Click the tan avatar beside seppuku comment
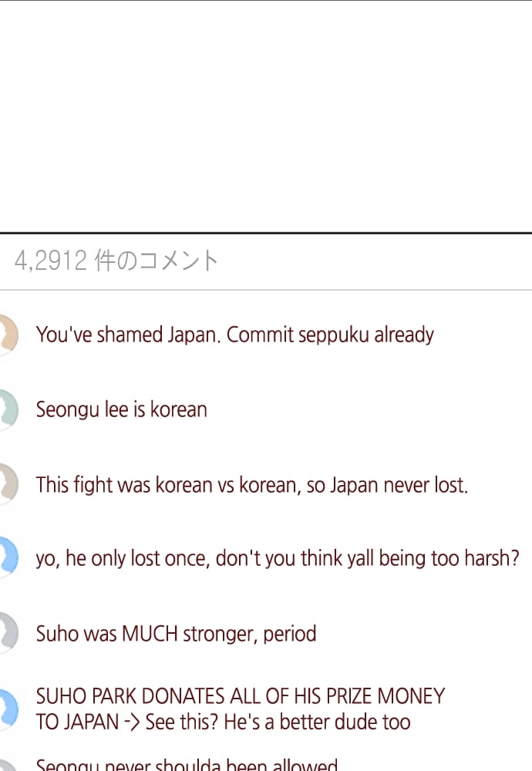 pyautogui.click(x=8, y=335)
